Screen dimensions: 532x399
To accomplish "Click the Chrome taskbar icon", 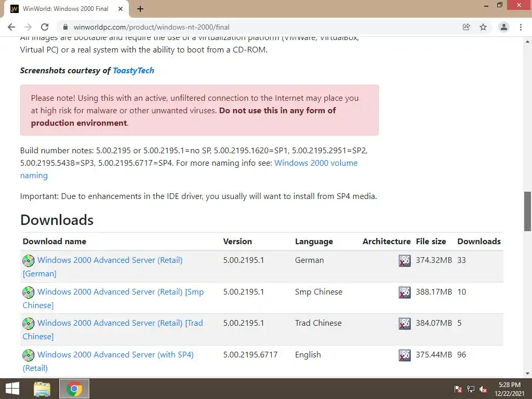I will (74, 389).
